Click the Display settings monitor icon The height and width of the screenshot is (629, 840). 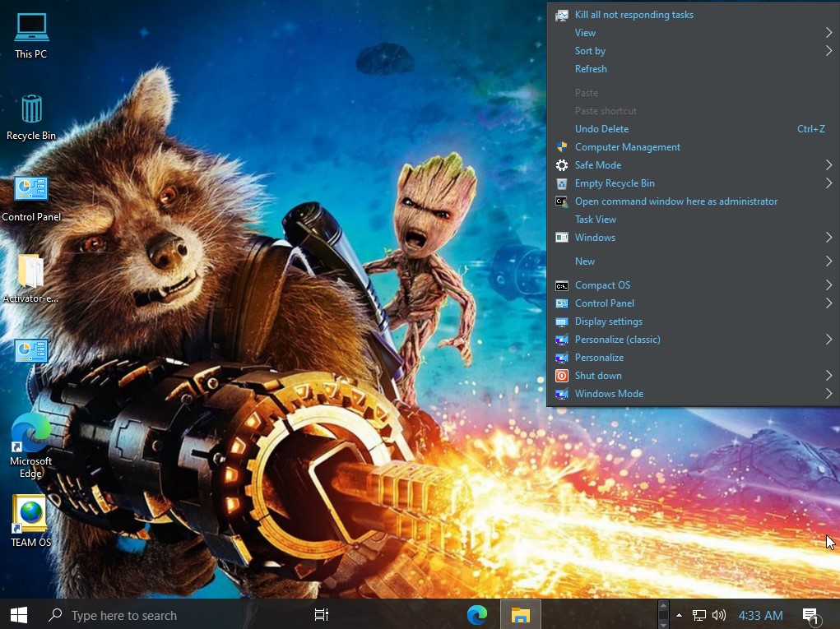[561, 321]
